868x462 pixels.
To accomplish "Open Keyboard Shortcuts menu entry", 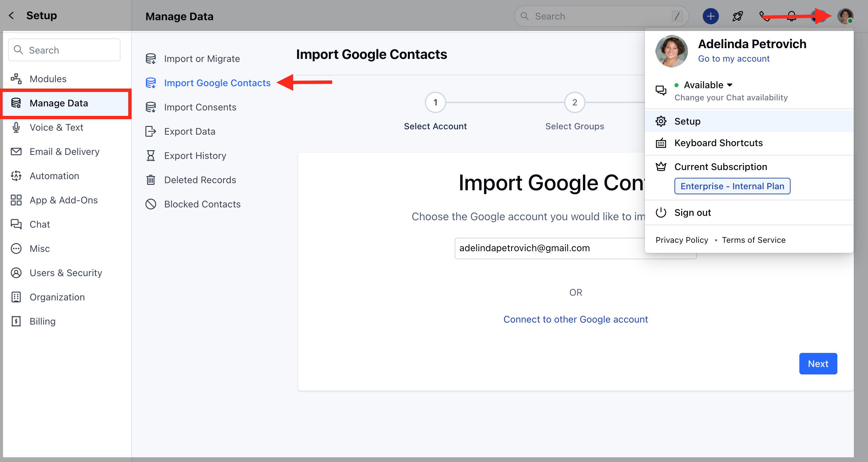I will [718, 143].
